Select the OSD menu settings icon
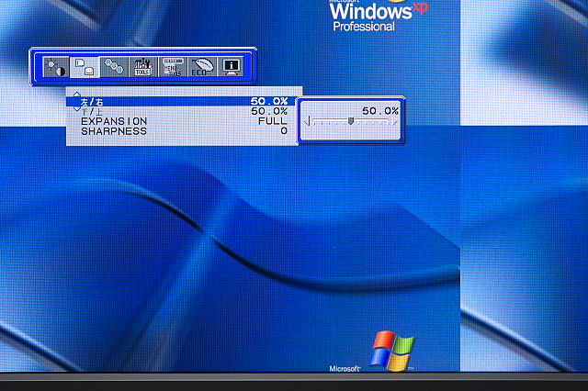This screenshot has height=391, width=588. coord(172,67)
